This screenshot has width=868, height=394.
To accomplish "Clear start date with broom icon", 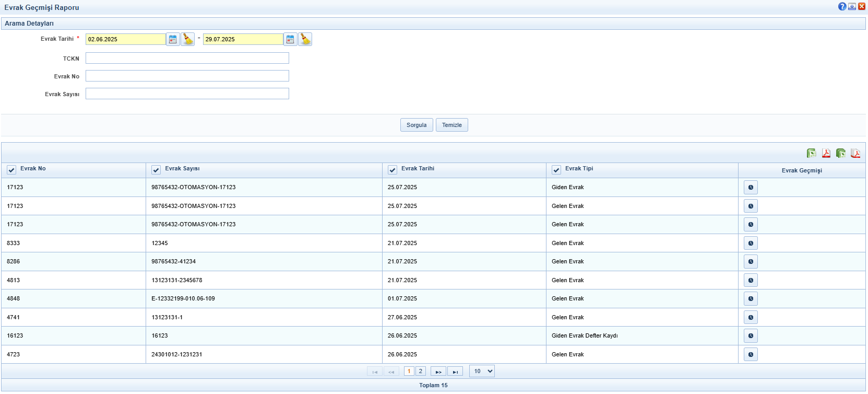I will 187,39.
